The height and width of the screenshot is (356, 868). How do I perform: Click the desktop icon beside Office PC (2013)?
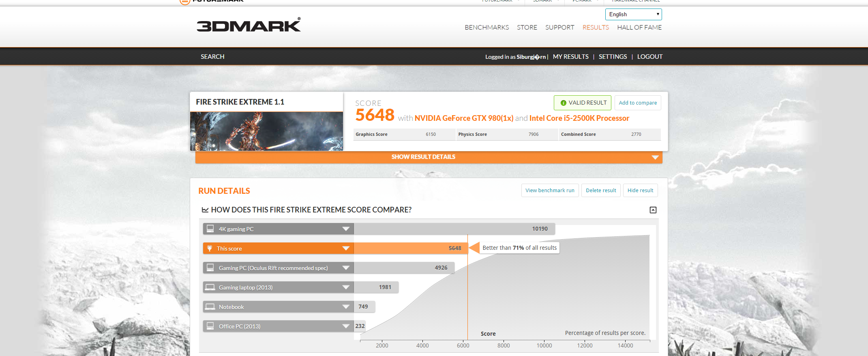(x=210, y=326)
